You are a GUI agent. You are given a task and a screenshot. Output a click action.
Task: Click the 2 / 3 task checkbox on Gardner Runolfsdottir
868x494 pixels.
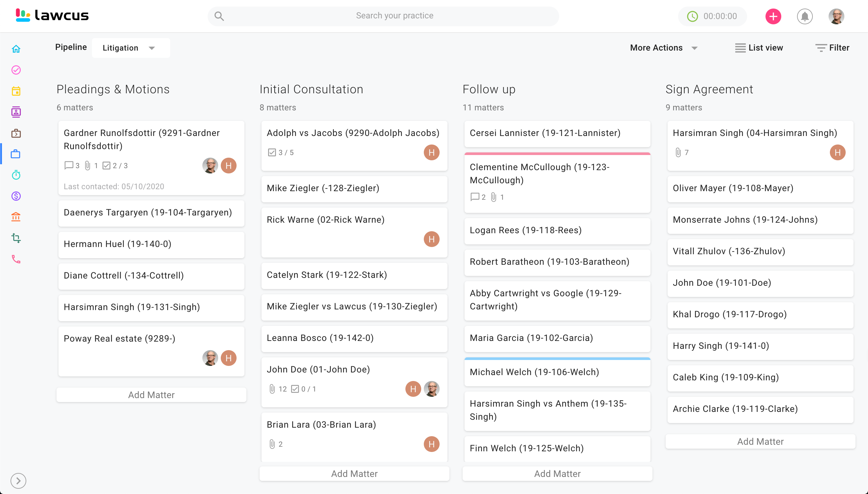[106, 166]
